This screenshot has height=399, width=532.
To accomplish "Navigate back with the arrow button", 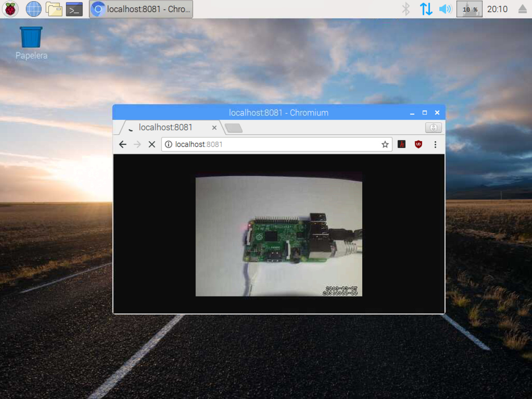I will (122, 144).
